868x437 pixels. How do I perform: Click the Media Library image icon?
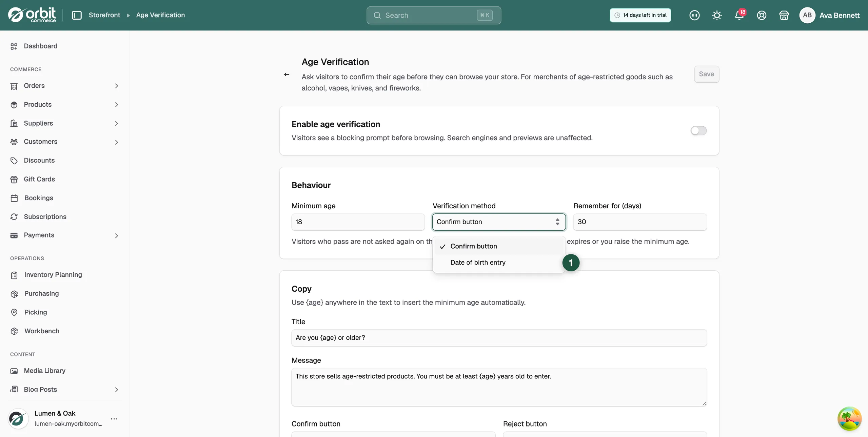(14, 371)
